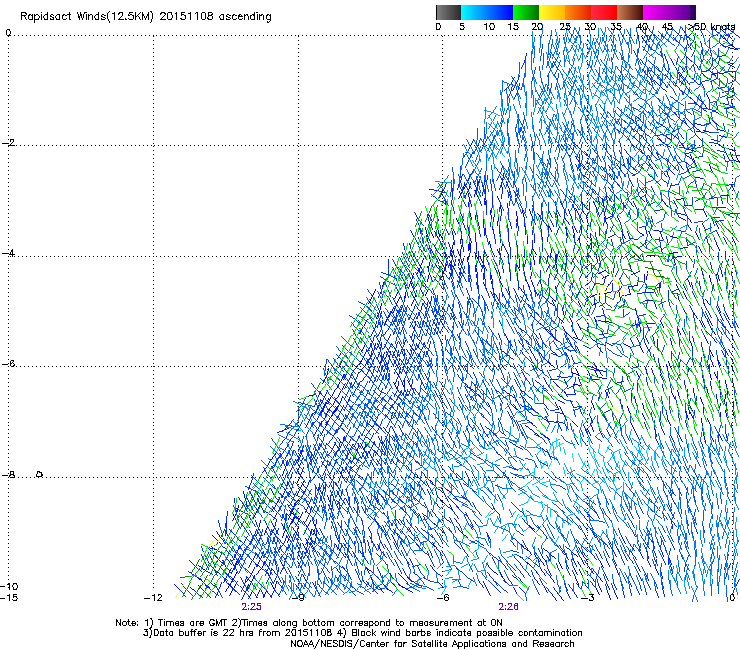
Task: Click the '-2' latitude label on left axis
Action: [x=9, y=143]
